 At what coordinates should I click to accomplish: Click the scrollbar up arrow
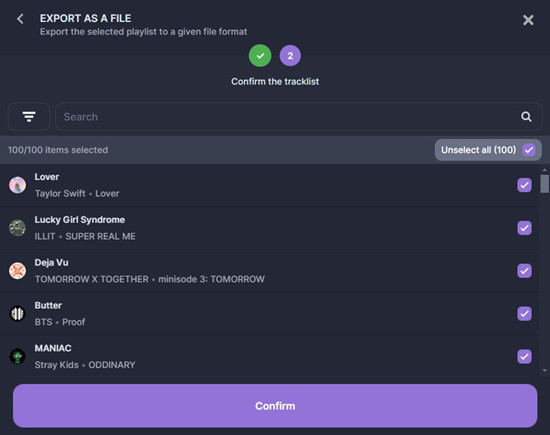coord(544,170)
